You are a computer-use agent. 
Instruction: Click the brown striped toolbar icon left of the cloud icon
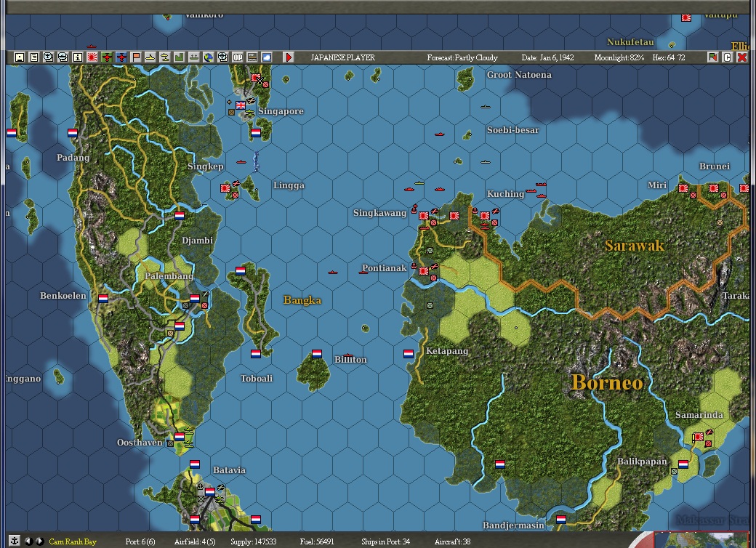(x=252, y=57)
